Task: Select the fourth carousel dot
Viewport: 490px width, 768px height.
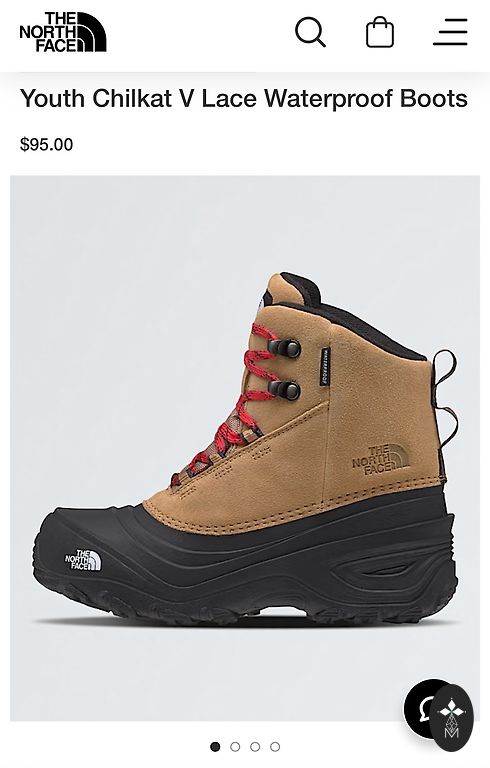Action: pos(275,746)
